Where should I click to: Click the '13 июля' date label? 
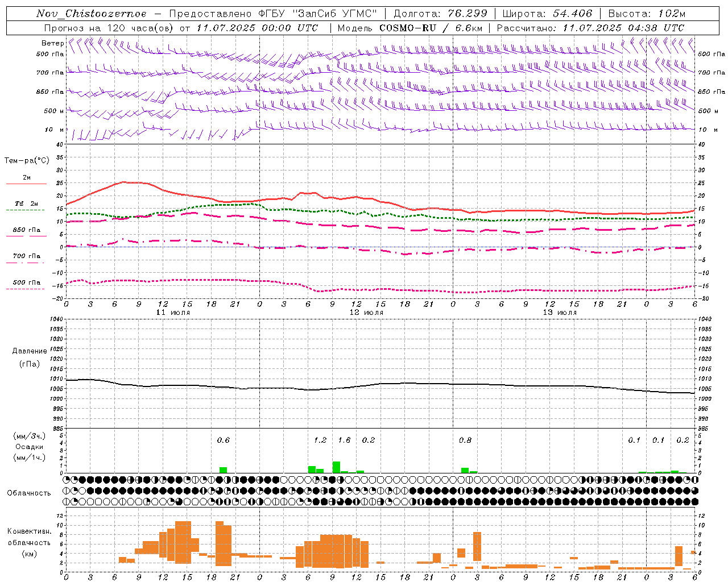(x=560, y=313)
